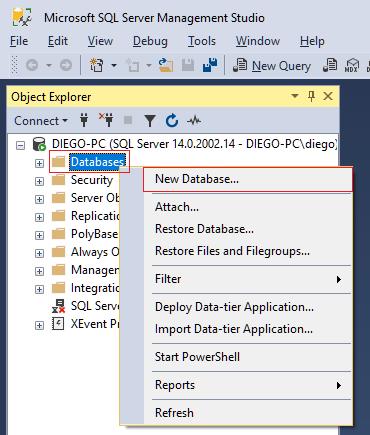Expand the Databases folder
This screenshot has width=370, height=435.
(x=39, y=163)
